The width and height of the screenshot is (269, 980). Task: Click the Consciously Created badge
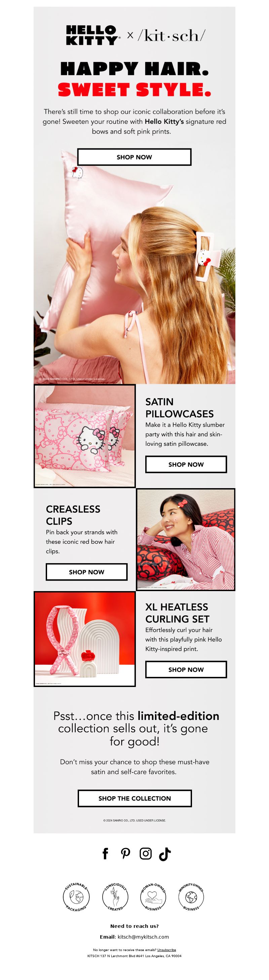[115, 897]
